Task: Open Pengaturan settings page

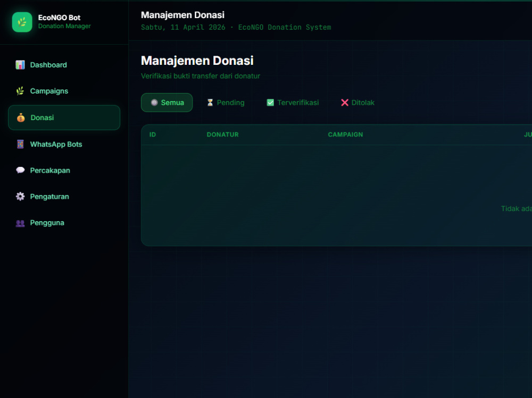Action: 64,196
